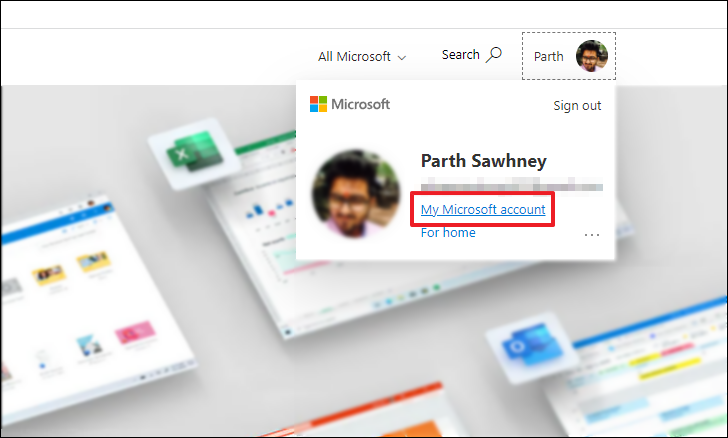Image resolution: width=728 pixels, height=438 pixels.
Task: Expand the All Microsoft dropdown menu
Action: (x=362, y=57)
